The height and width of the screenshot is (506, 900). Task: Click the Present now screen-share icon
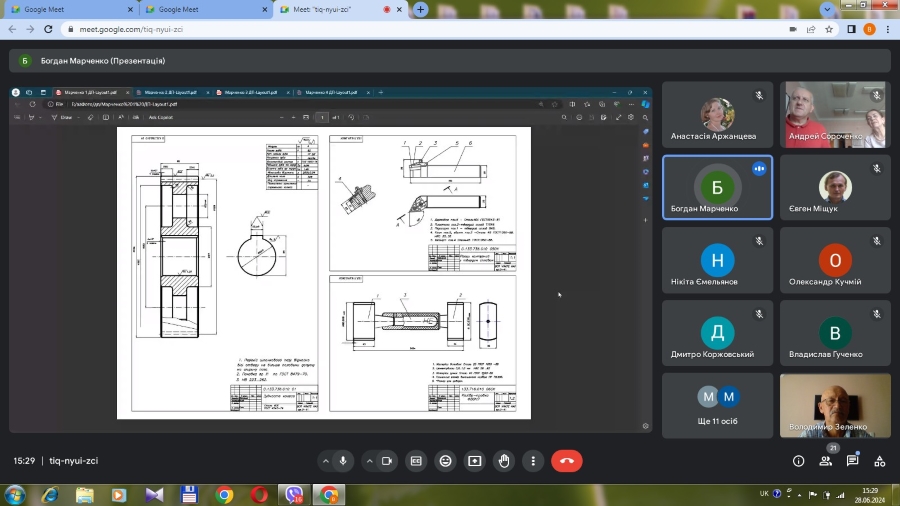[x=475, y=461]
